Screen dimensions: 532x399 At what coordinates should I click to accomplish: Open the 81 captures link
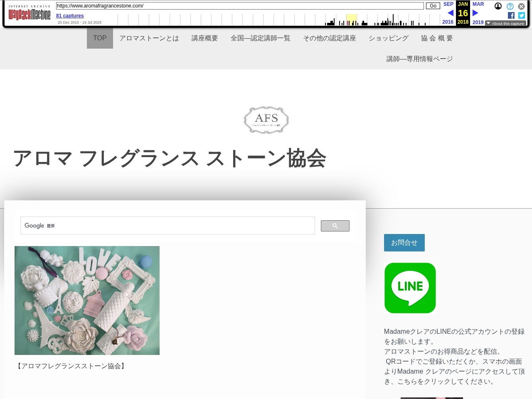[x=70, y=16]
